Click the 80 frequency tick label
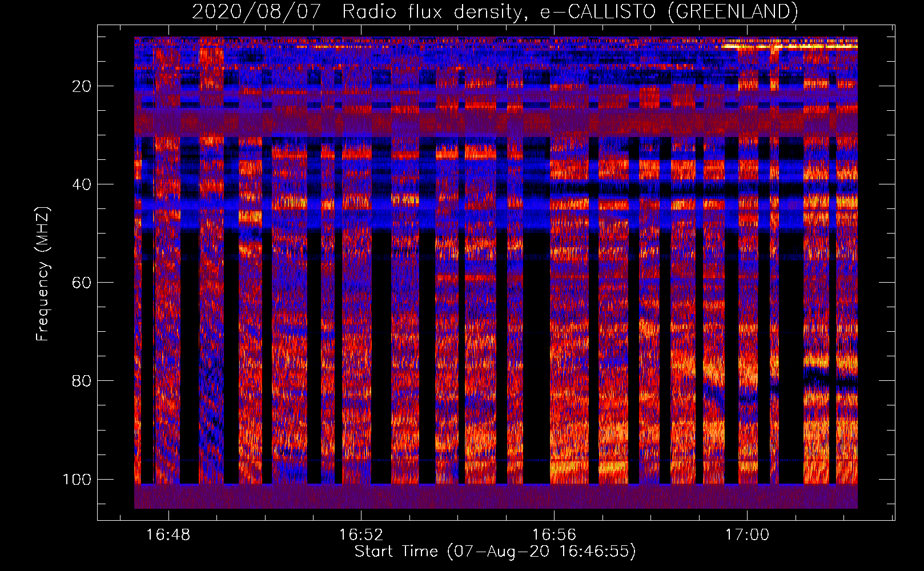The height and width of the screenshot is (571, 924). pos(82,381)
